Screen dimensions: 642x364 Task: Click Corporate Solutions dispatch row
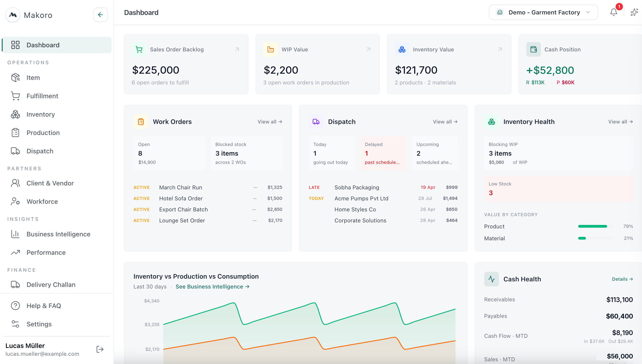pyautogui.click(x=383, y=221)
